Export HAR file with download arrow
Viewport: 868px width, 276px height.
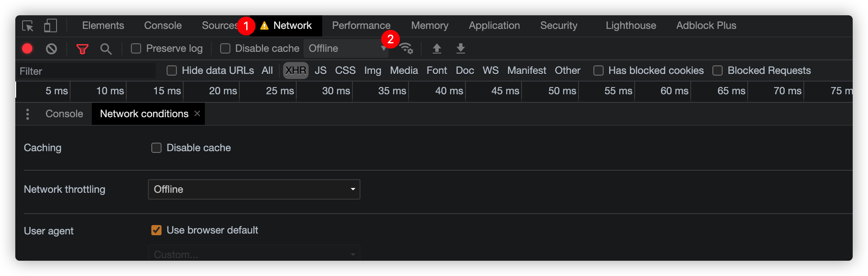pyautogui.click(x=460, y=49)
